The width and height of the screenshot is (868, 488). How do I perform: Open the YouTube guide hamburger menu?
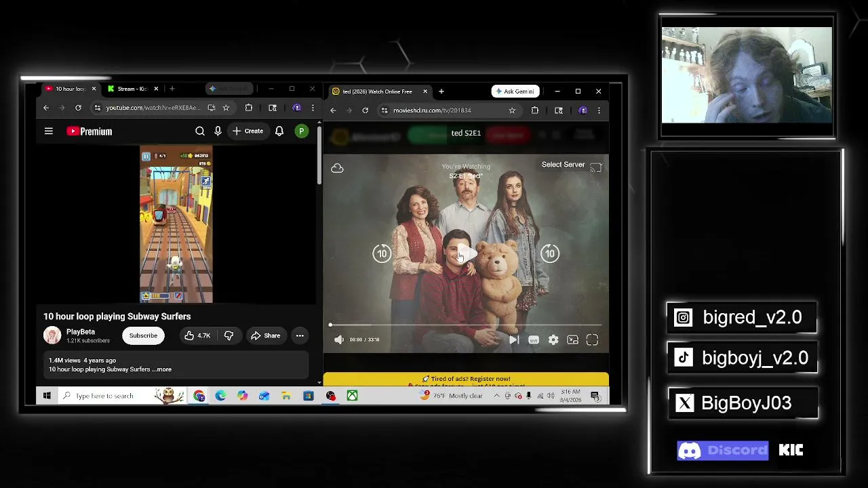click(49, 131)
